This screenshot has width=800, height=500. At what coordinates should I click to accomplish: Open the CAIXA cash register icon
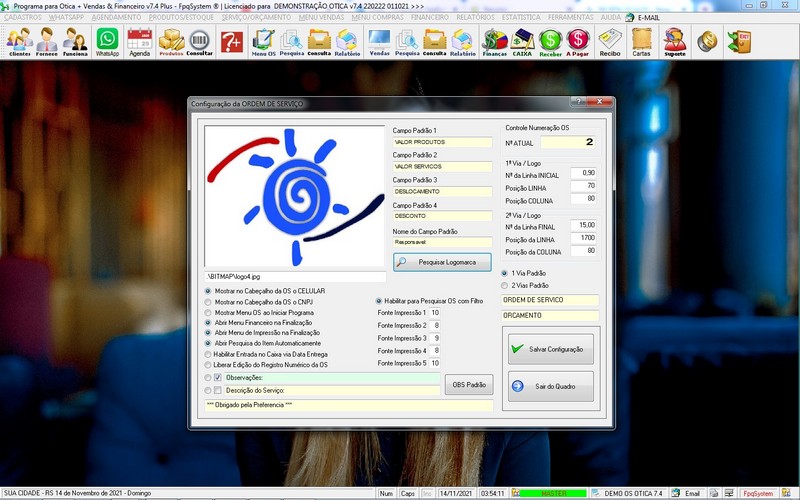click(521, 41)
